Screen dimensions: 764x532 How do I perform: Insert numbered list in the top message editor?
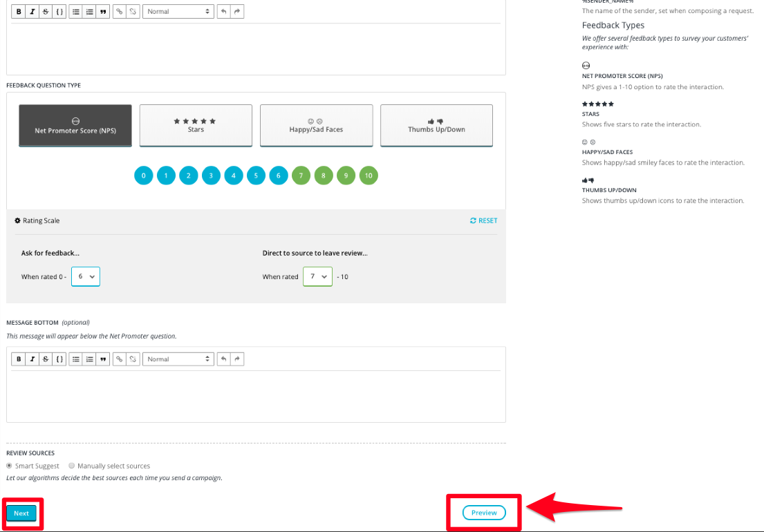pos(90,12)
